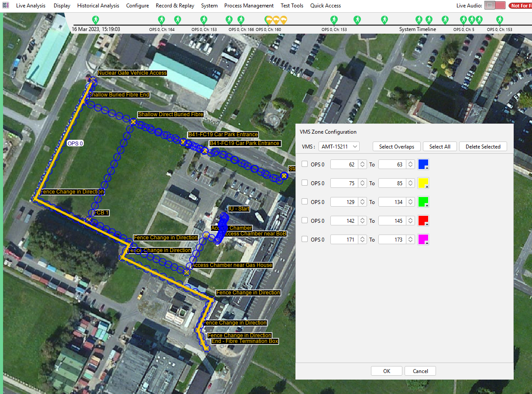Adjust the Live Audio slider
Image resolution: width=532 pixels, height=394 pixels.
click(x=489, y=6)
